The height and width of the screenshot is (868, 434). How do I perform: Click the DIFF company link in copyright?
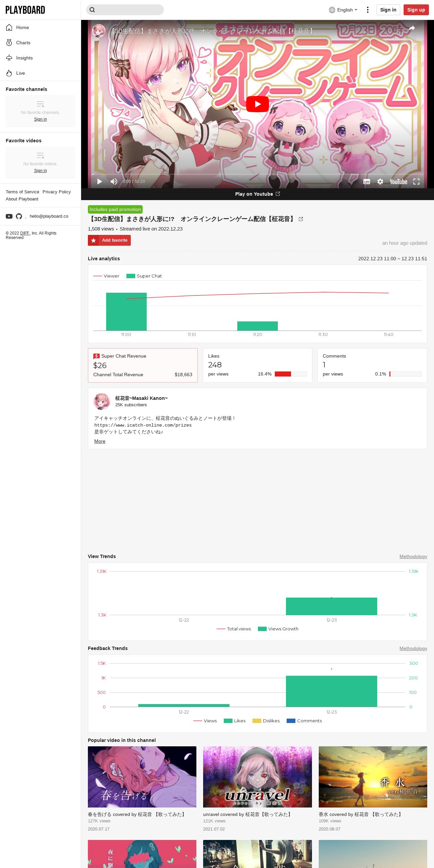[x=25, y=233]
